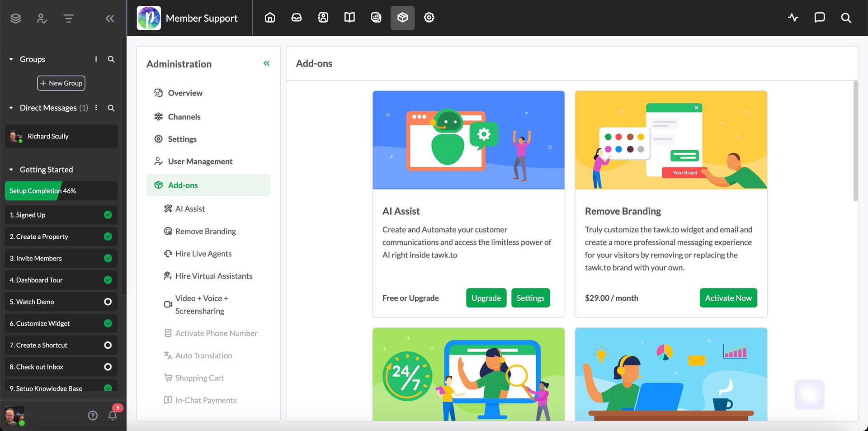Viewport: 868px width, 431px height.
Task: Open Settings on the AI Assist card
Action: [530, 298]
